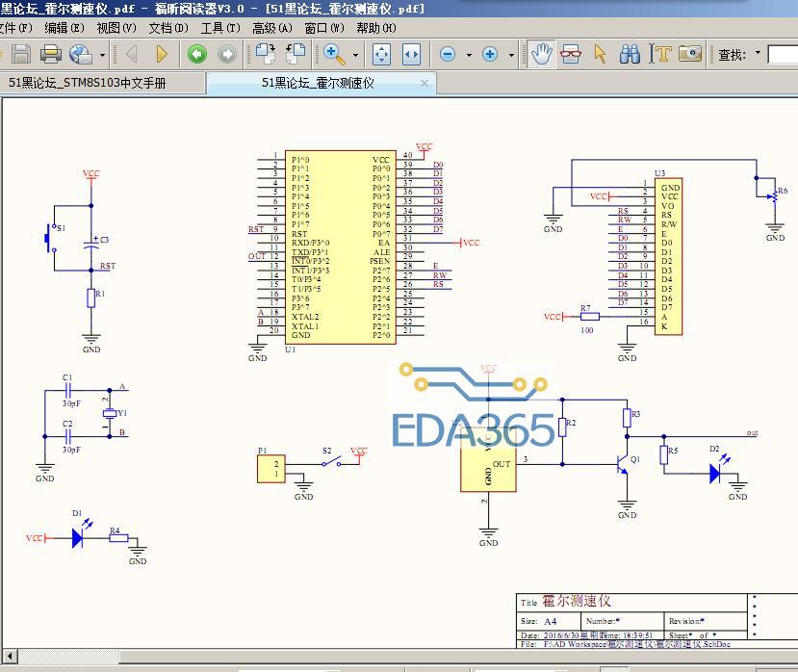This screenshot has width=798, height=672.
Task: Select the Hand tool
Action: pyautogui.click(x=540, y=54)
